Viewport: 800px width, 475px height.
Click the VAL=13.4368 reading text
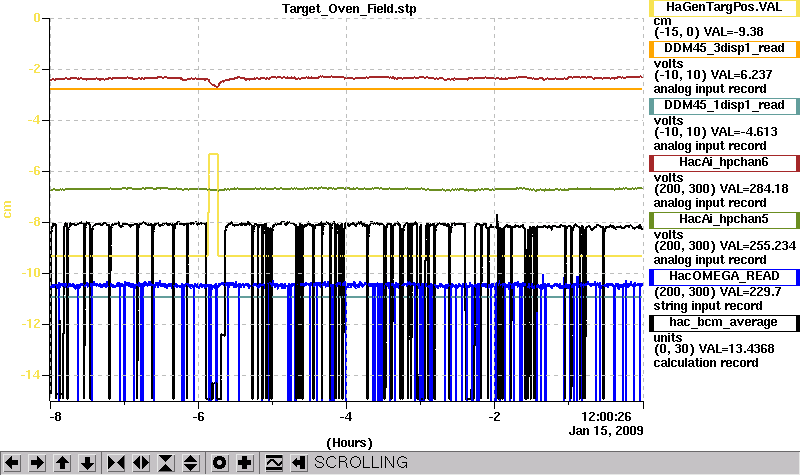[736, 349]
